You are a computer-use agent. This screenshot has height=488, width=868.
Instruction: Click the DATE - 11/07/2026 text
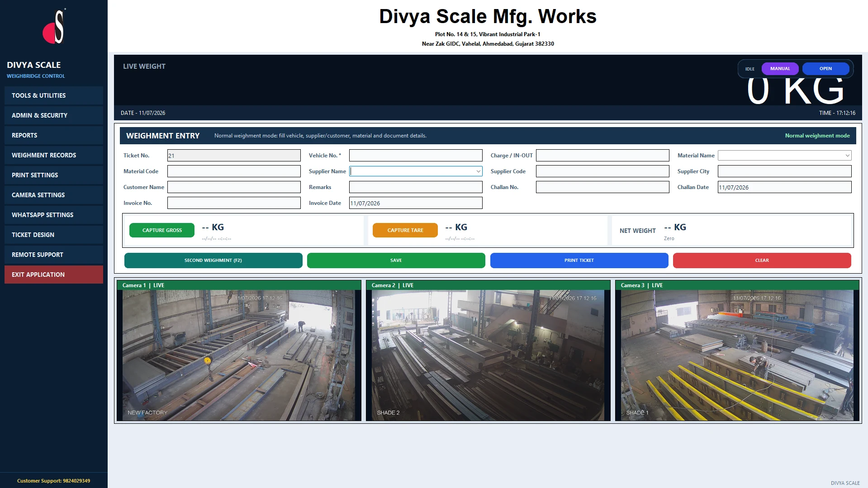pos(143,113)
